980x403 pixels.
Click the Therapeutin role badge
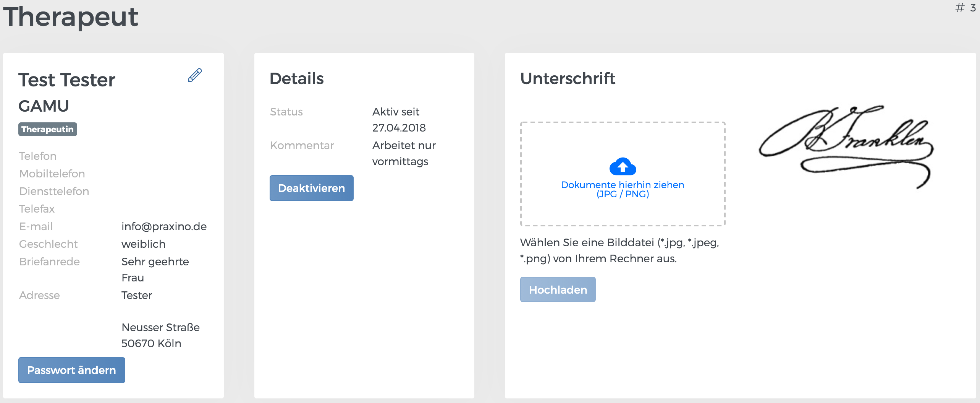point(48,129)
